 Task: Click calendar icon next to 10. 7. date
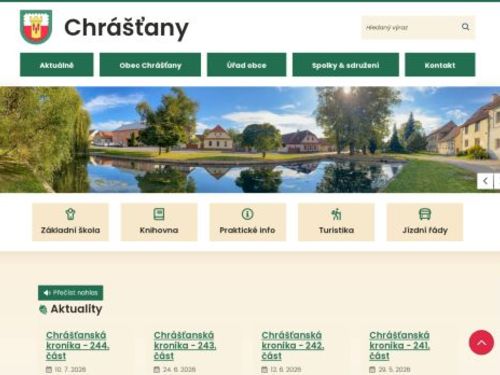tap(49, 369)
